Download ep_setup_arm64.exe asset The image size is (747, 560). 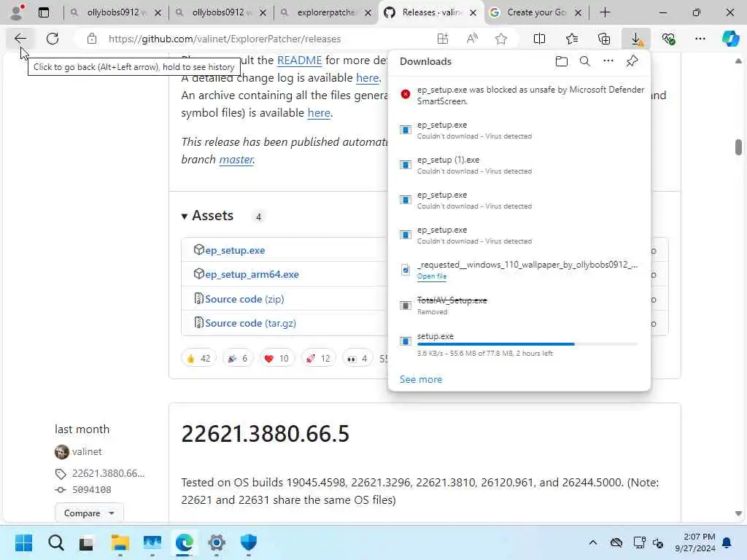point(252,274)
